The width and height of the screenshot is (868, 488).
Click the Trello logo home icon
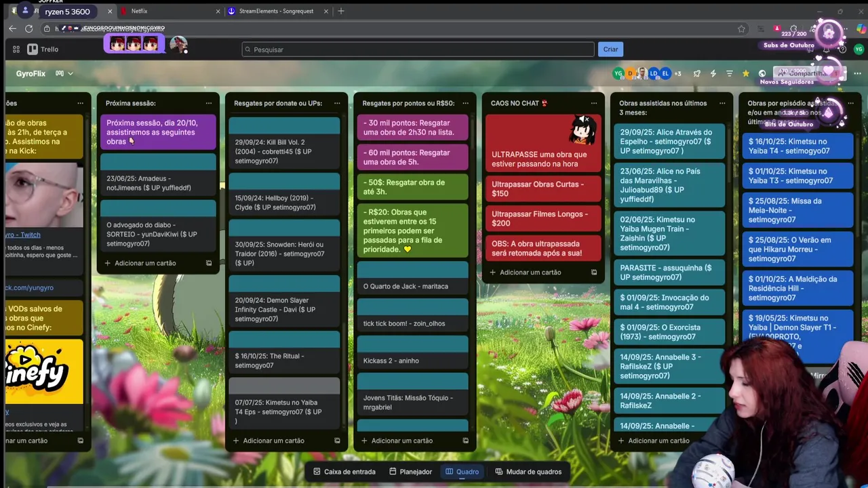[43, 49]
